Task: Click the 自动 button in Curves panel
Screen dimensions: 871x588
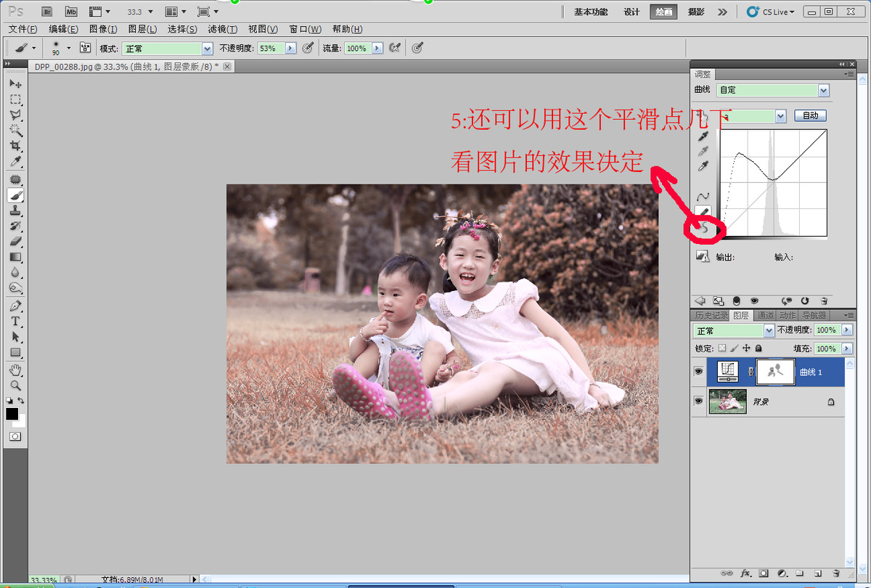Action: [810, 115]
